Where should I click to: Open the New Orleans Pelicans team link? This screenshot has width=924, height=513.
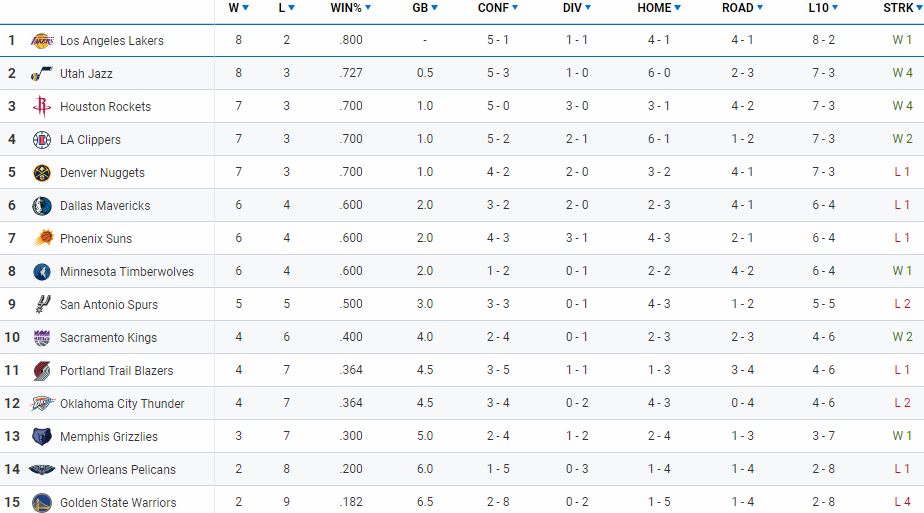(118, 469)
